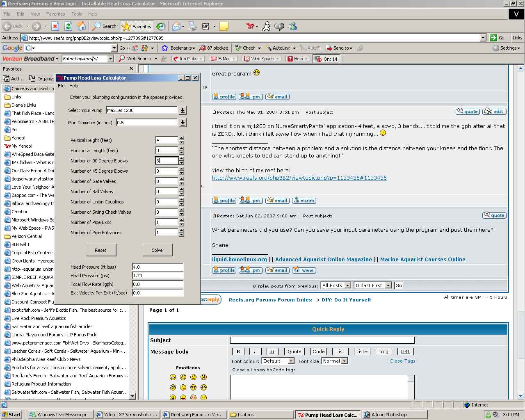Click the Refresh page icon
This screenshot has width=525, height=420.
coord(68,26)
